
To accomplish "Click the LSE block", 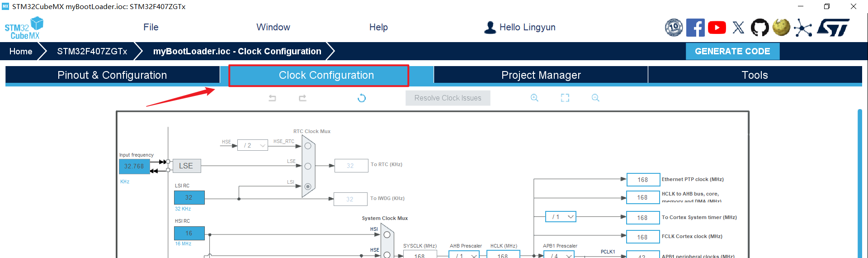I will tap(186, 166).
